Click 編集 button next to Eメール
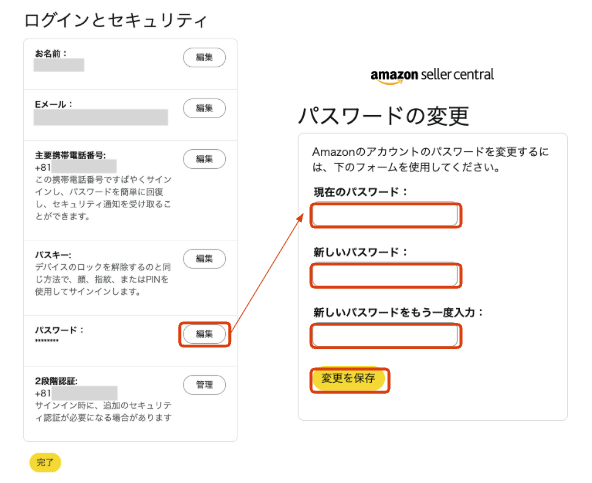 (204, 108)
